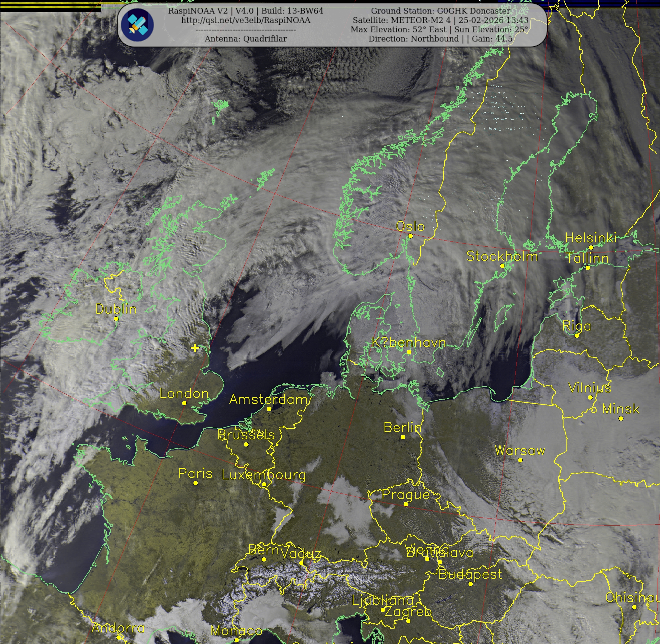Click the Dublin city marker dot
The image size is (660, 644).
(116, 319)
